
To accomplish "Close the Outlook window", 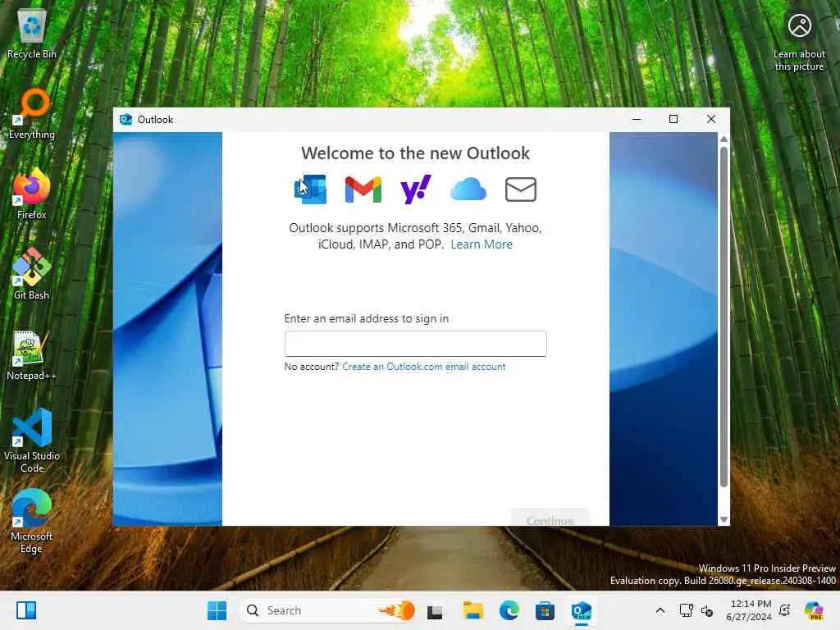I will tap(711, 119).
